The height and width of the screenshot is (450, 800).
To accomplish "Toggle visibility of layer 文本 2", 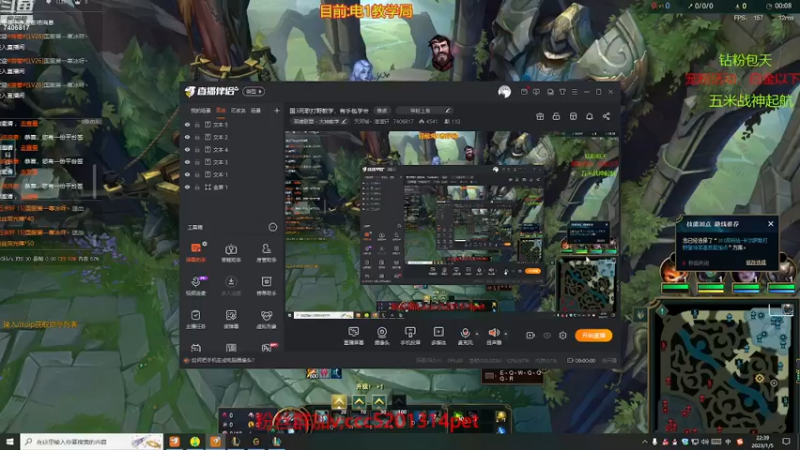I will [x=187, y=137].
